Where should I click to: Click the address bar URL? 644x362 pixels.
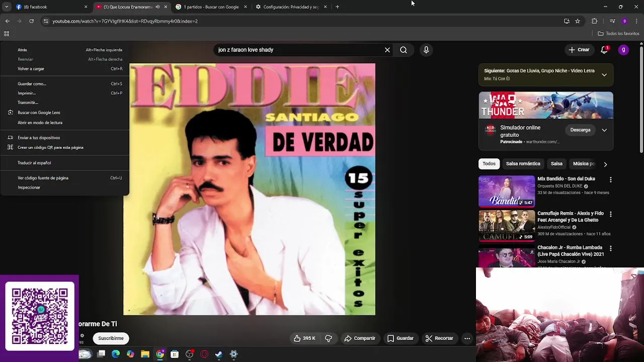coord(125,21)
